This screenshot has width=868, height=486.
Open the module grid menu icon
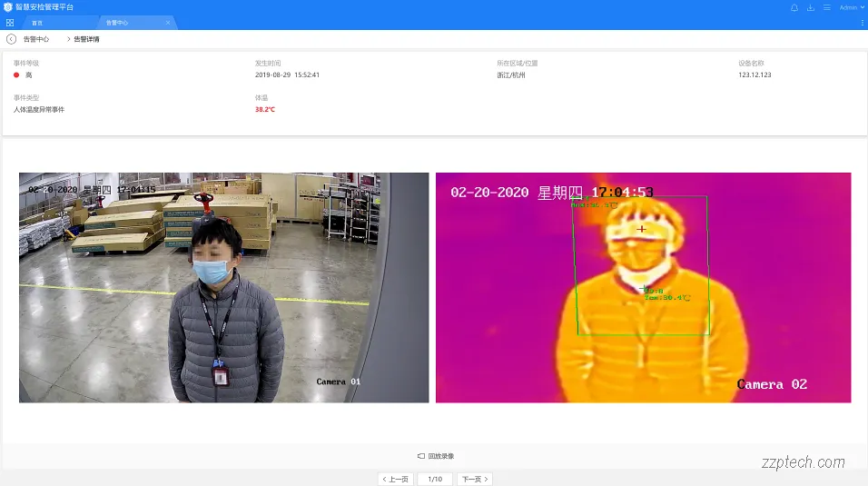click(x=10, y=23)
